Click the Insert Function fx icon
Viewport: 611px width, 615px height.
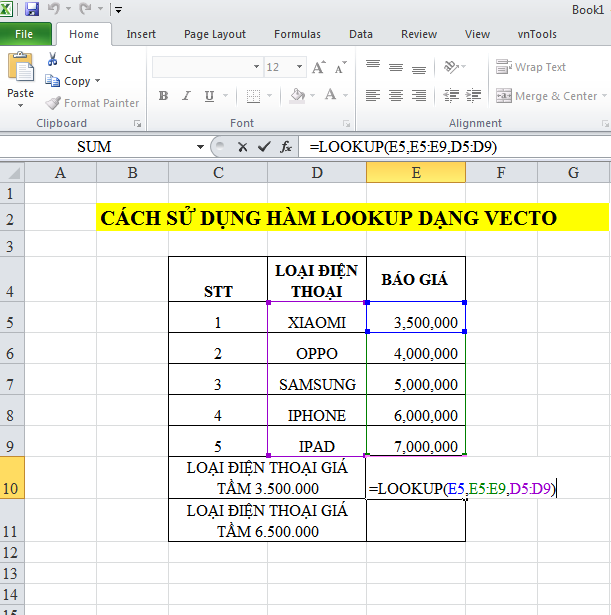click(x=285, y=147)
